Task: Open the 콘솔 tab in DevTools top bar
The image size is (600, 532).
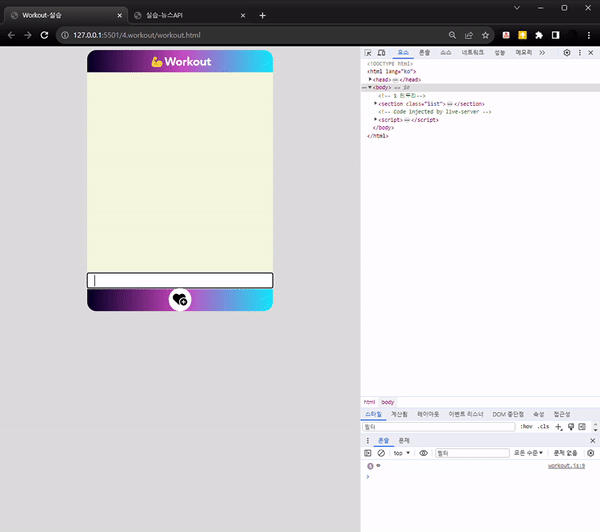Action: 424,52
